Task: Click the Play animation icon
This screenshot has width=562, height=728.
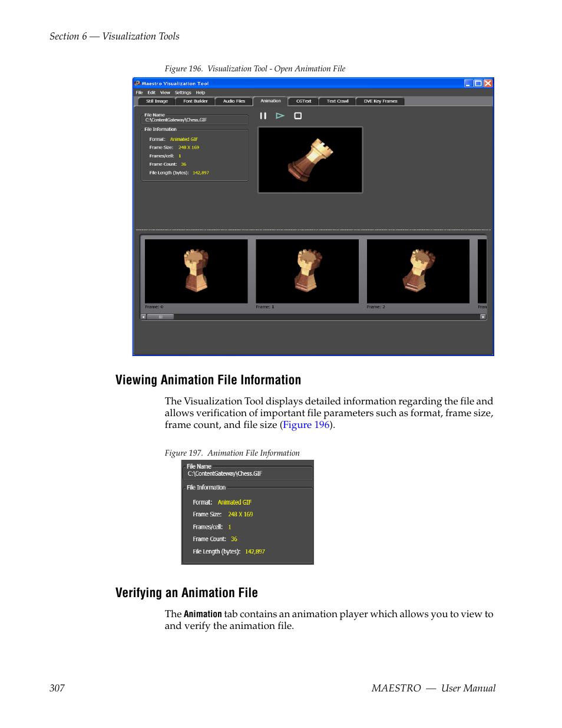Action: point(280,116)
